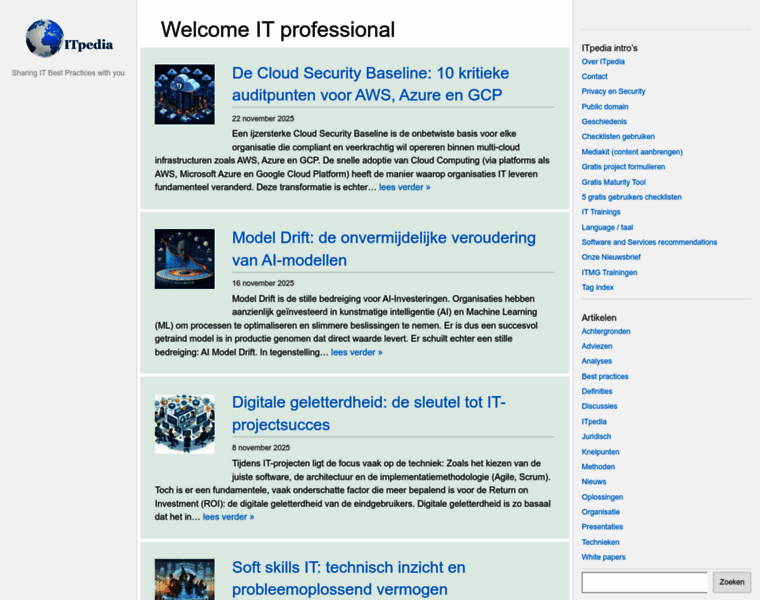Click 'Sharing IT Best Practices with you' tagline

68,73
